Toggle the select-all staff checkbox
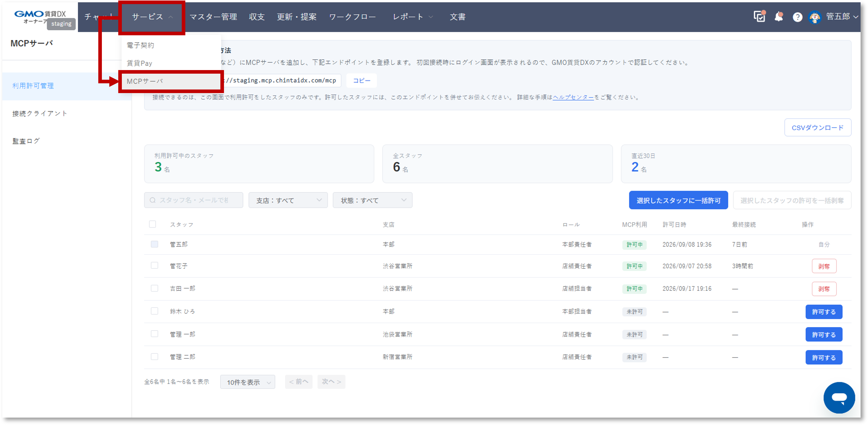Image resolution: width=868 pixels, height=425 pixels. pyautogui.click(x=153, y=224)
